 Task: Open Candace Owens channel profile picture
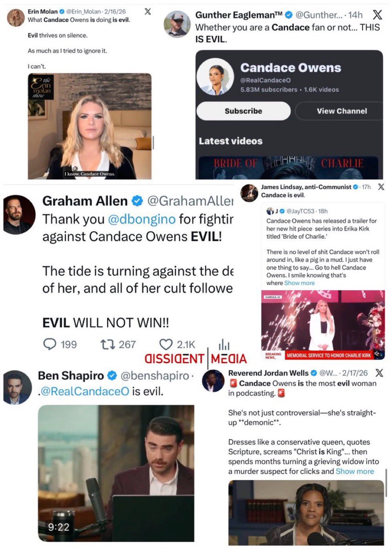coord(215,77)
